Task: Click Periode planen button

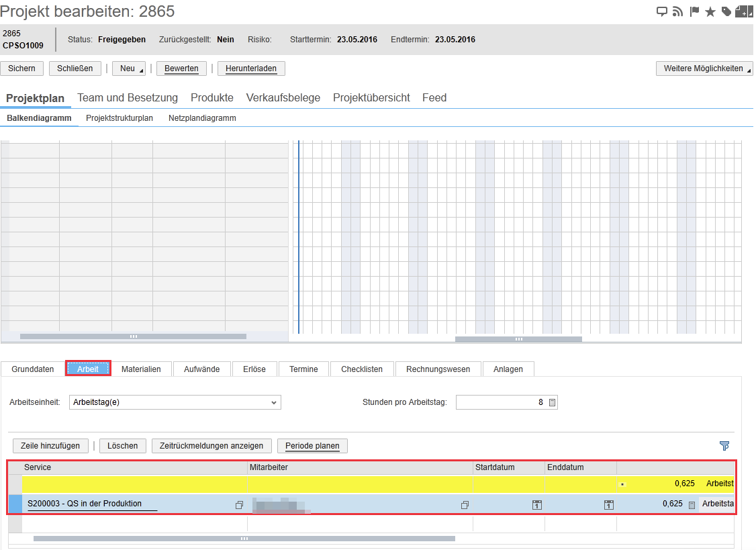Action: point(312,446)
